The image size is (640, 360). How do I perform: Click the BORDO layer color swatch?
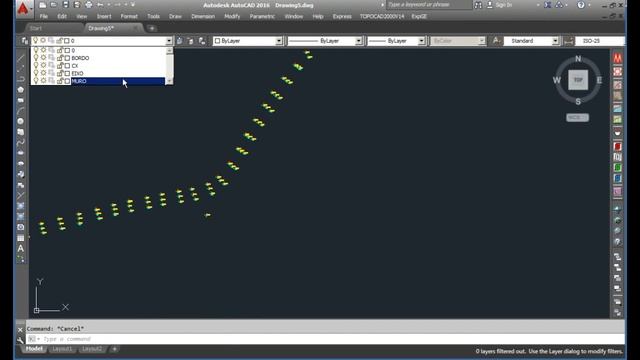pyautogui.click(x=67, y=58)
